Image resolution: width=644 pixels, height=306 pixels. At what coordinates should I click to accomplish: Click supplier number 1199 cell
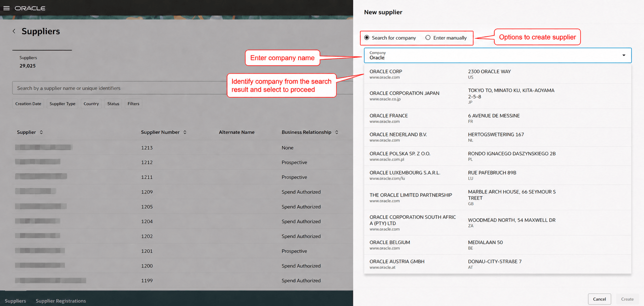[147, 281]
